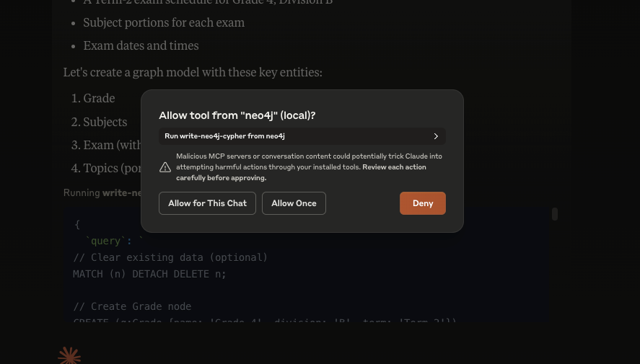This screenshot has height=364, width=640.
Task: Click the Create Grade node comment
Action: 132,306
